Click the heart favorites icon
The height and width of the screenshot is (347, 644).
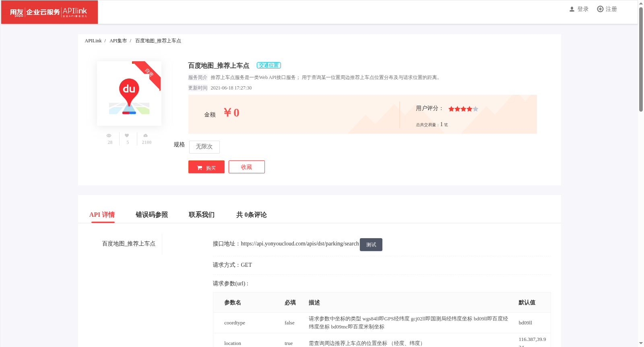point(127,135)
